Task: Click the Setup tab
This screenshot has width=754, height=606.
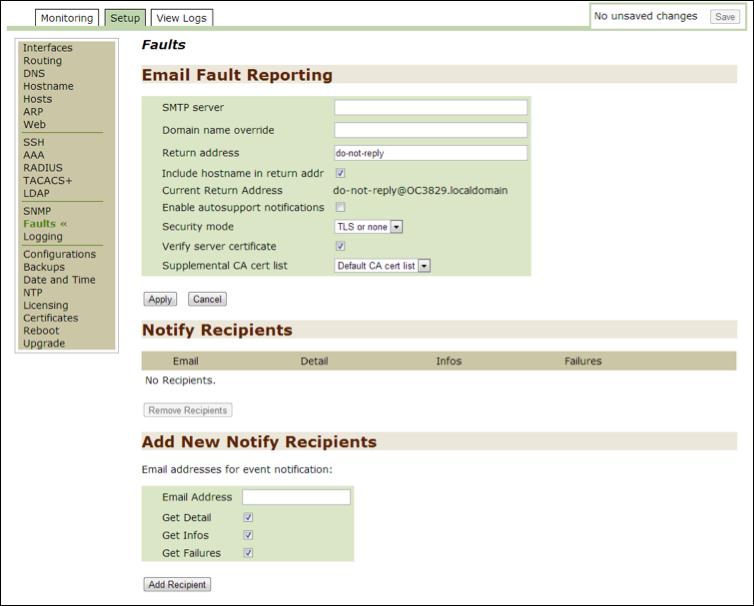Action: [125, 18]
